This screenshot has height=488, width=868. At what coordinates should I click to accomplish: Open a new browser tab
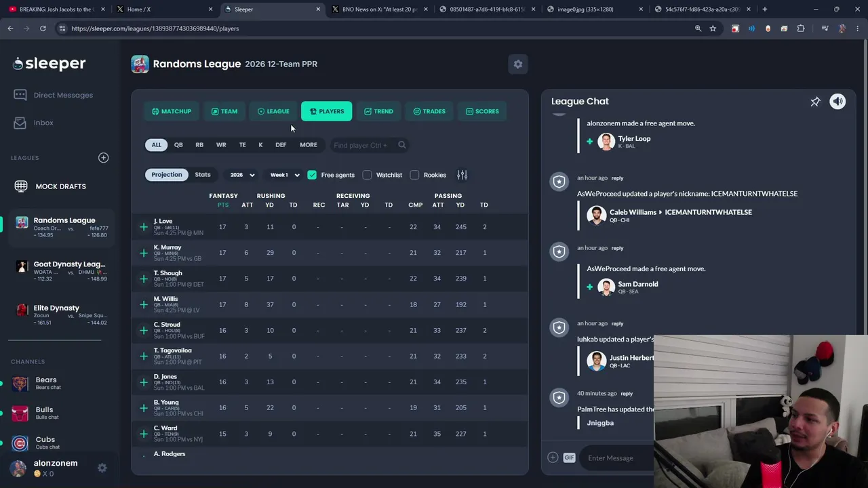764,9
